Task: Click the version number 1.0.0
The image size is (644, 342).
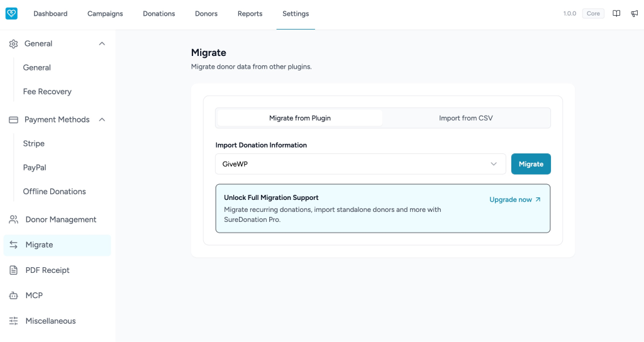Action: (570, 14)
